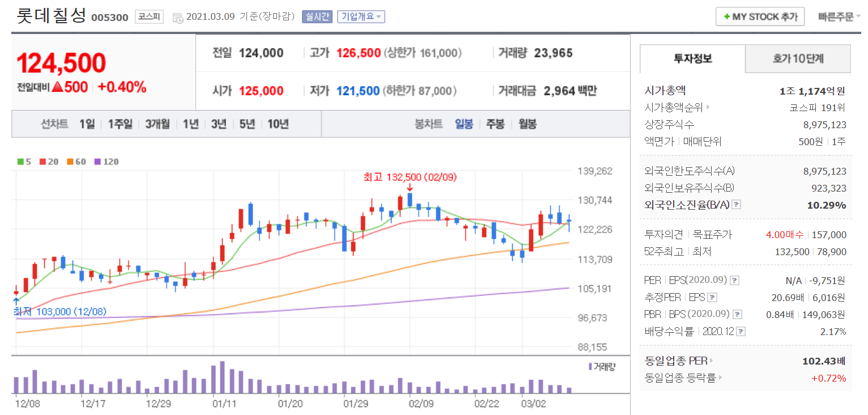
Task: Click the red 20-day moving average swatch
Action: coord(42,162)
